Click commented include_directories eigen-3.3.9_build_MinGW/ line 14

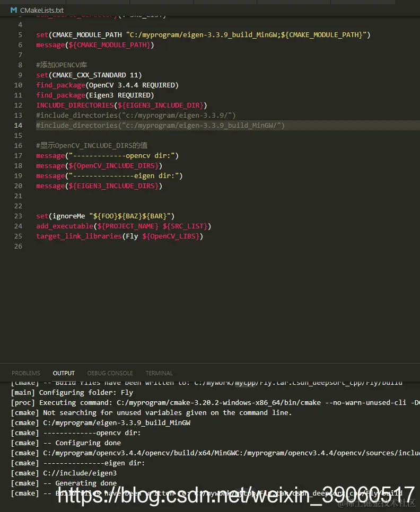point(160,126)
